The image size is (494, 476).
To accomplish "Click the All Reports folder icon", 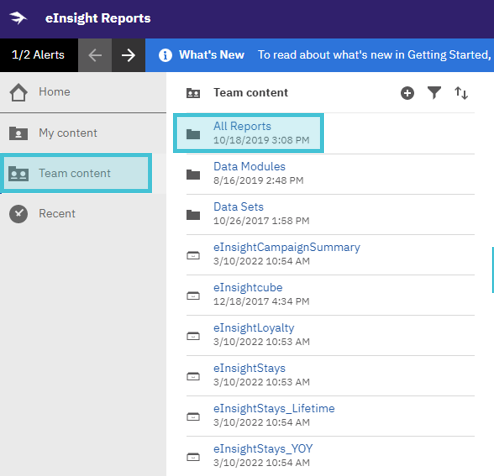I will click(x=193, y=134).
